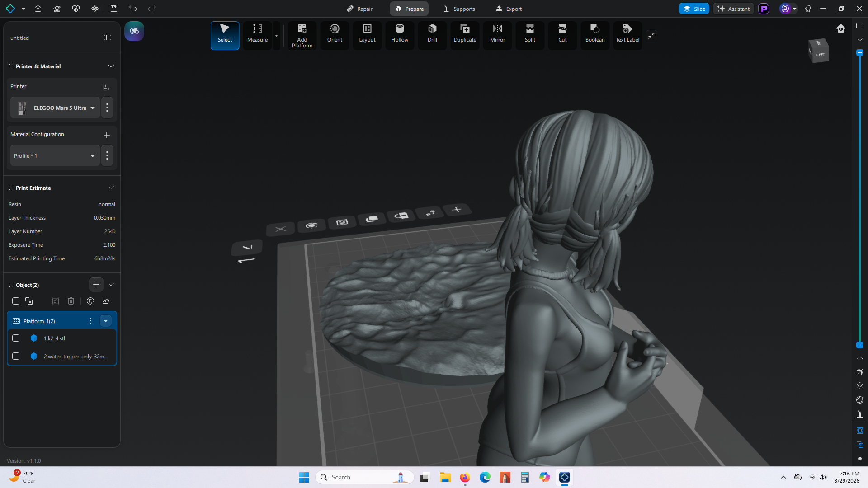The width and height of the screenshot is (868, 488).
Task: Open the Assistant panel
Action: (733, 9)
